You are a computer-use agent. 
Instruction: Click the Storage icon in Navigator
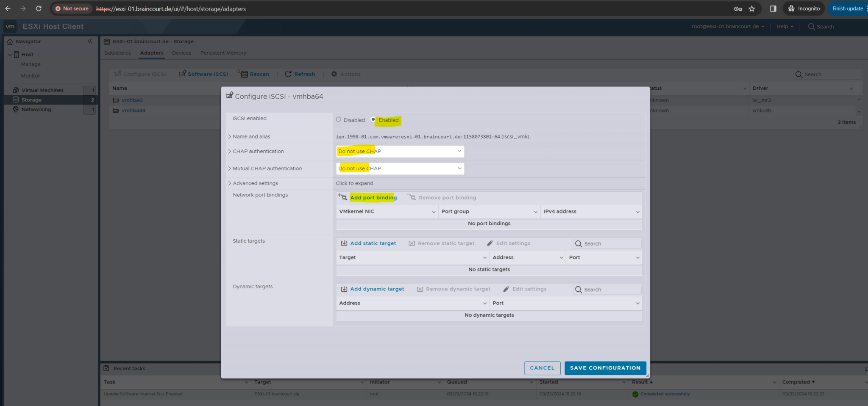(x=16, y=99)
